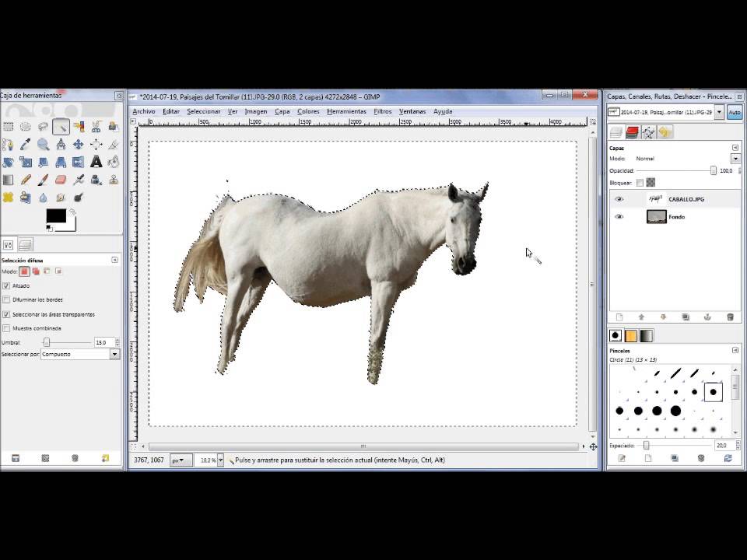
Task: Enable Difuminar los bordes
Action: coord(6,299)
